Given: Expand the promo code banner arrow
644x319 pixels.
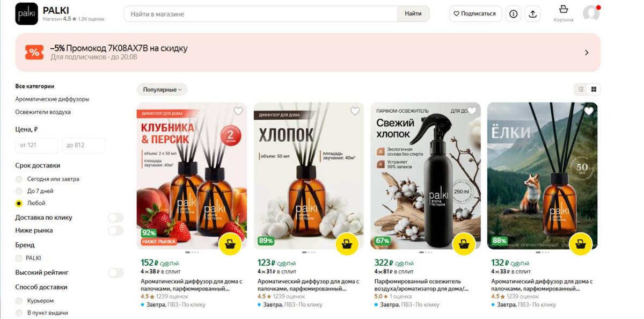Looking at the screenshot, I should [x=587, y=53].
